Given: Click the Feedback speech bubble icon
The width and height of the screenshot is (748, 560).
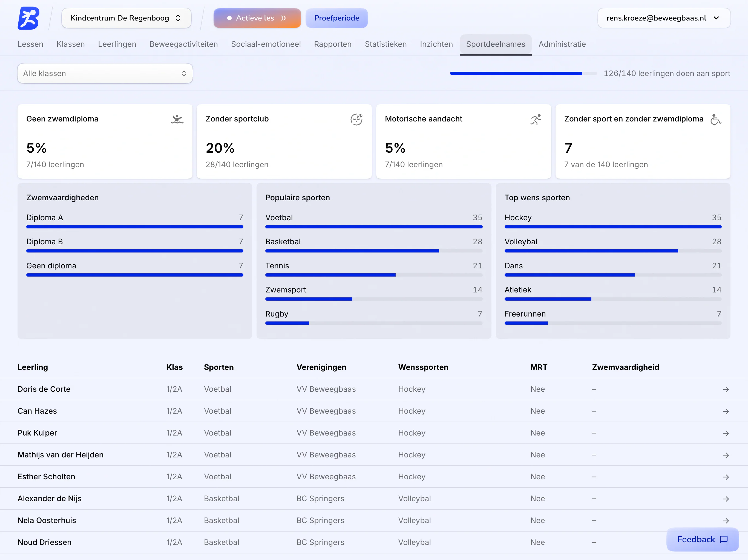Looking at the screenshot, I should coord(724,539).
